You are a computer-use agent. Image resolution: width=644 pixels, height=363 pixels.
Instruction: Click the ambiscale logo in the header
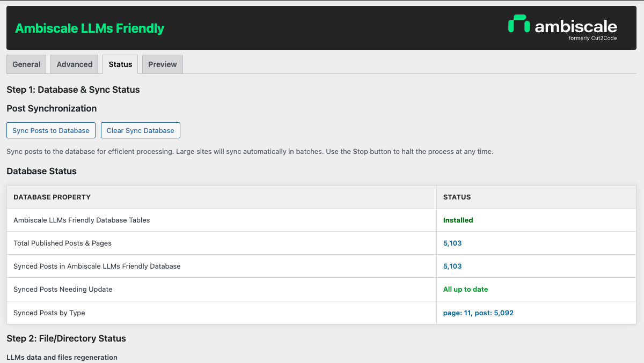point(562,27)
